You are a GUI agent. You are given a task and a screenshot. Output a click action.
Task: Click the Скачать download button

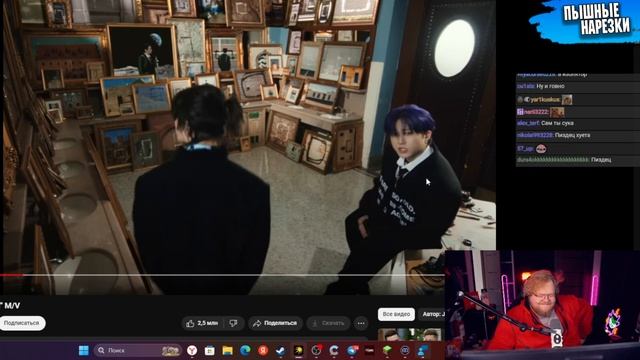(329, 323)
